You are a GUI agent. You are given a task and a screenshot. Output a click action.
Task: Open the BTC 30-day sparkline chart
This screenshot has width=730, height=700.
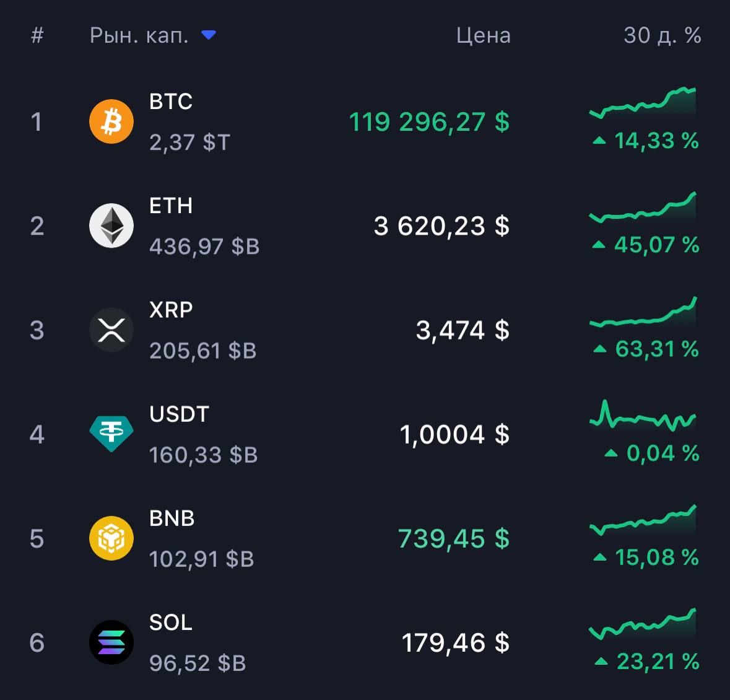tap(643, 102)
